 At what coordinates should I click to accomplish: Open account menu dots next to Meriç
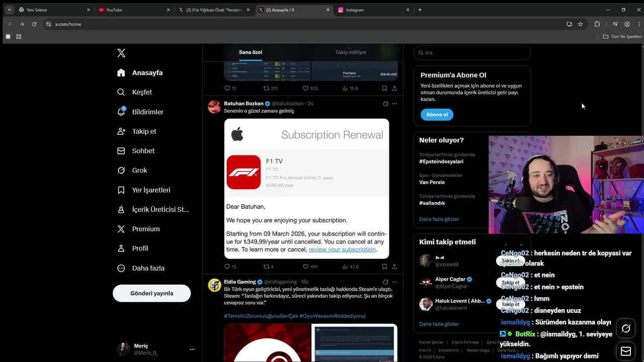[x=192, y=349]
